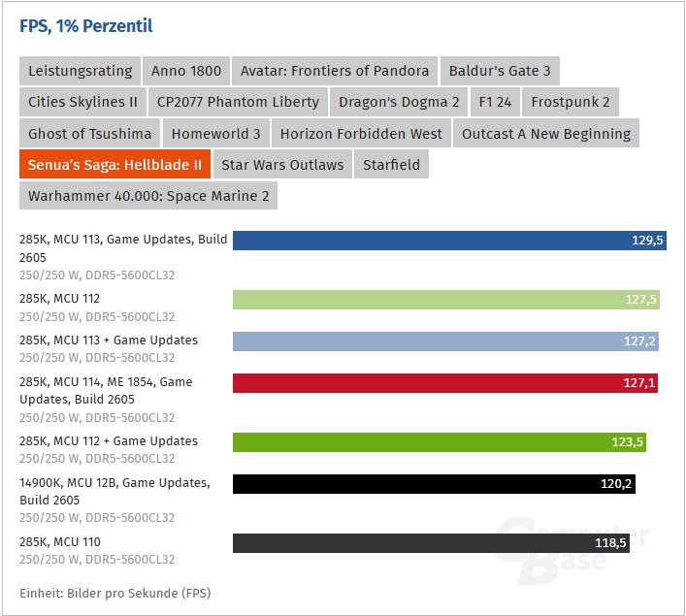Screen dimensions: 686x616
Task: Open Outcast A New Beginning tab
Action: (x=546, y=133)
